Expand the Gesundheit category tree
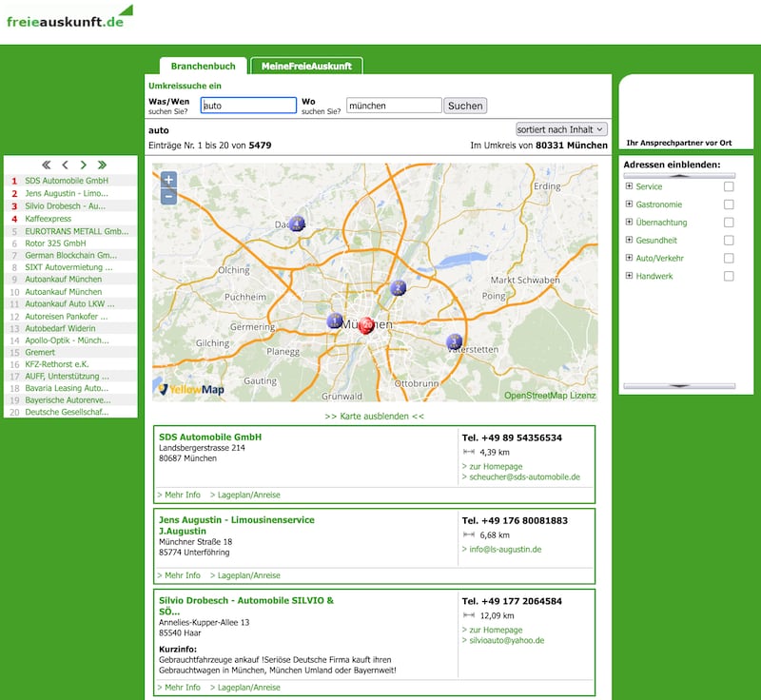Screen dimensions: 761x700 pyautogui.click(x=629, y=240)
